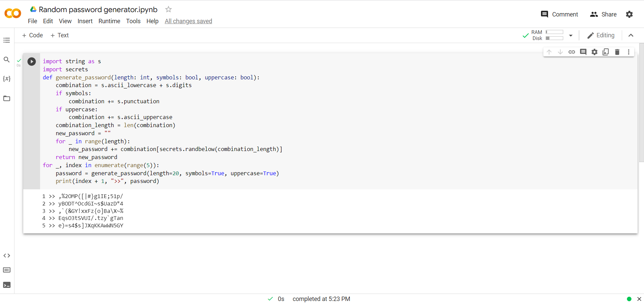Switch the Editing mode dropdown
The height and width of the screenshot is (303, 644).
point(601,35)
